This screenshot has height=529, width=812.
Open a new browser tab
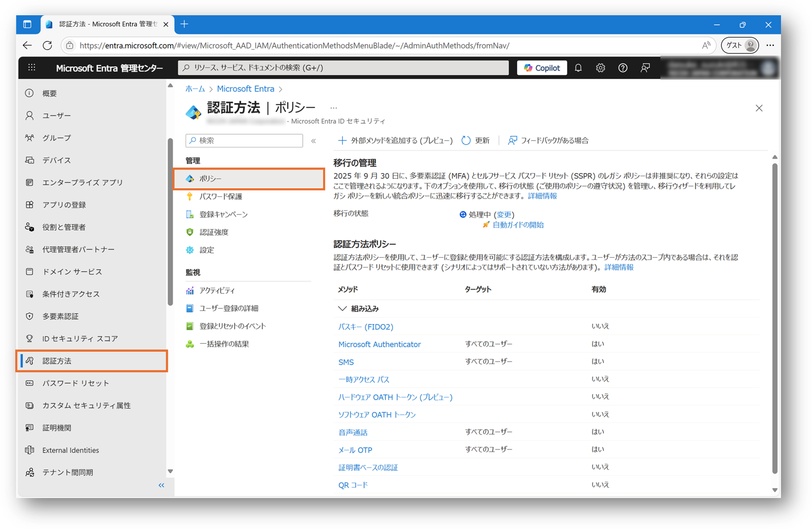point(185,24)
